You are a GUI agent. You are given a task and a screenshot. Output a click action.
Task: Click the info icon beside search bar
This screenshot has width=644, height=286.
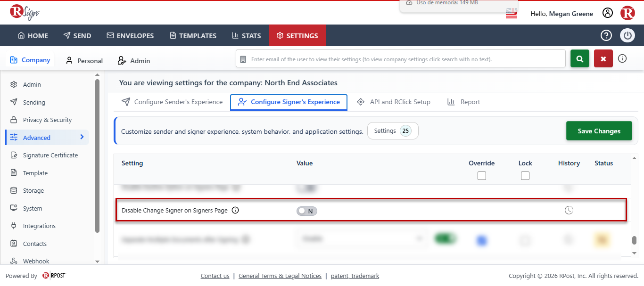(622, 59)
